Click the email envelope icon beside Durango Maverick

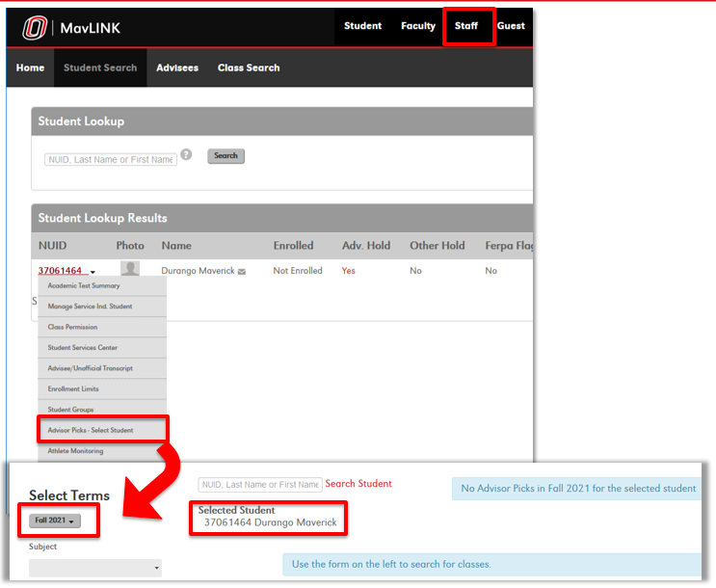[x=242, y=272]
